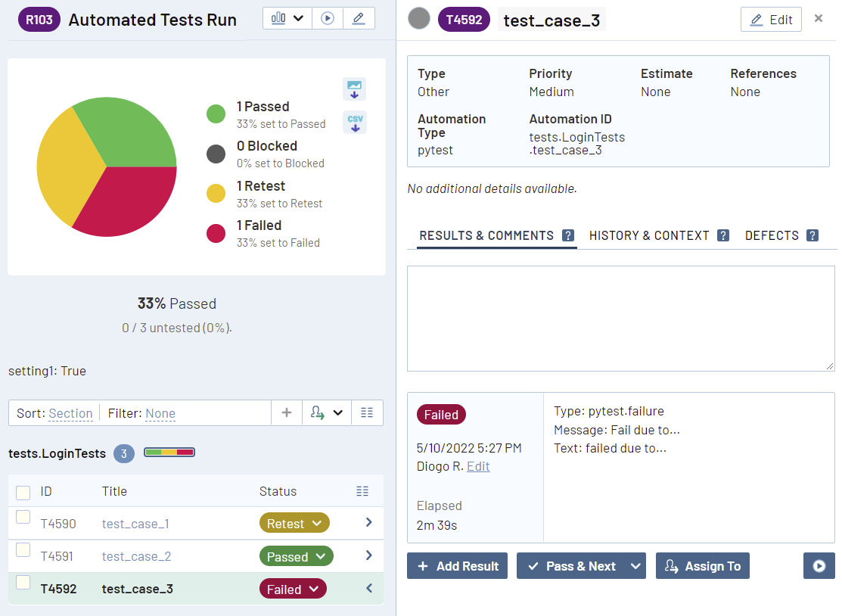Click the red Failed slice of pie chart

tap(130, 203)
